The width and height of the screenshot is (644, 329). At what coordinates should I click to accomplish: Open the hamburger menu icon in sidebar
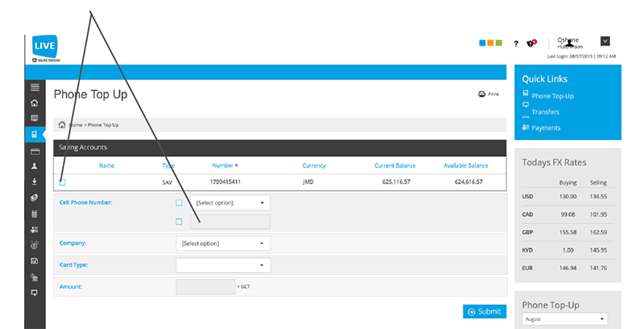pos(35,87)
